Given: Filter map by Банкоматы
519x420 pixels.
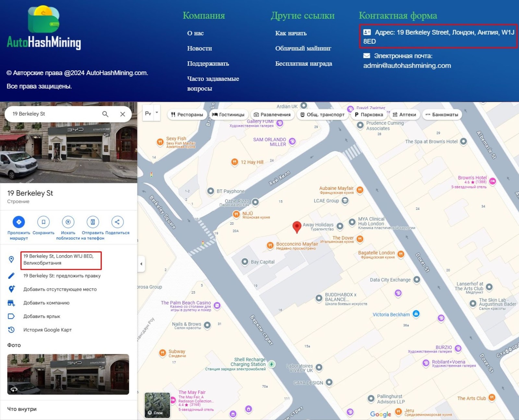Looking at the screenshot, I should coord(442,114).
